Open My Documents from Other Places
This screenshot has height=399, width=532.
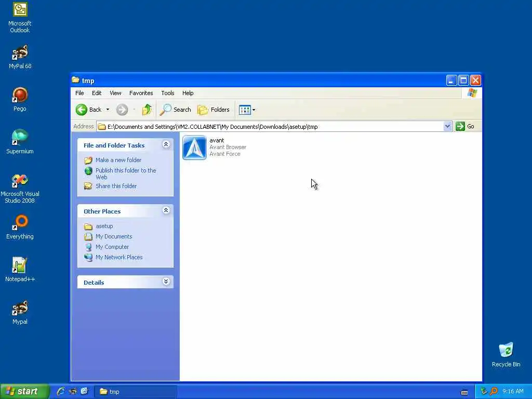(x=114, y=236)
